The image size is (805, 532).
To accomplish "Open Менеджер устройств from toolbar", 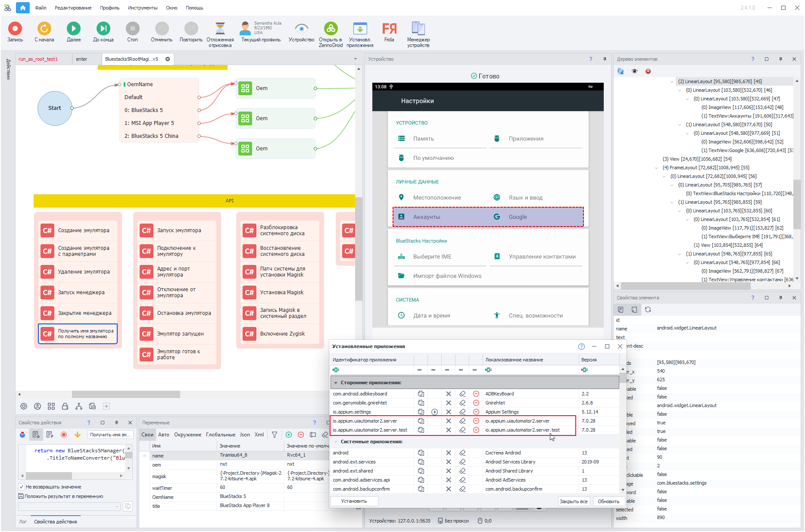I will pos(418,29).
